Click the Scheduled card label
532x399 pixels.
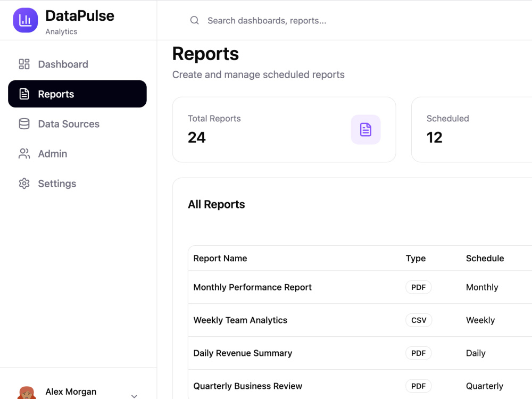(x=448, y=119)
